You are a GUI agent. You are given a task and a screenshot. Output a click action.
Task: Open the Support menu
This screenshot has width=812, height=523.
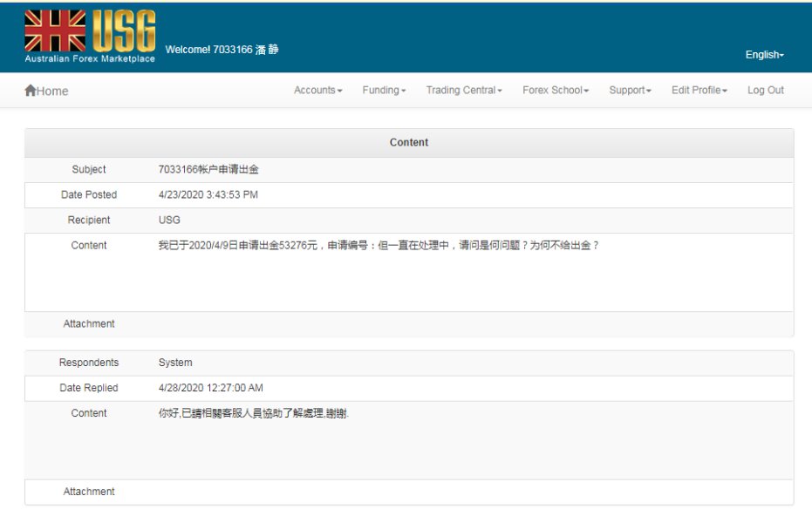point(630,91)
